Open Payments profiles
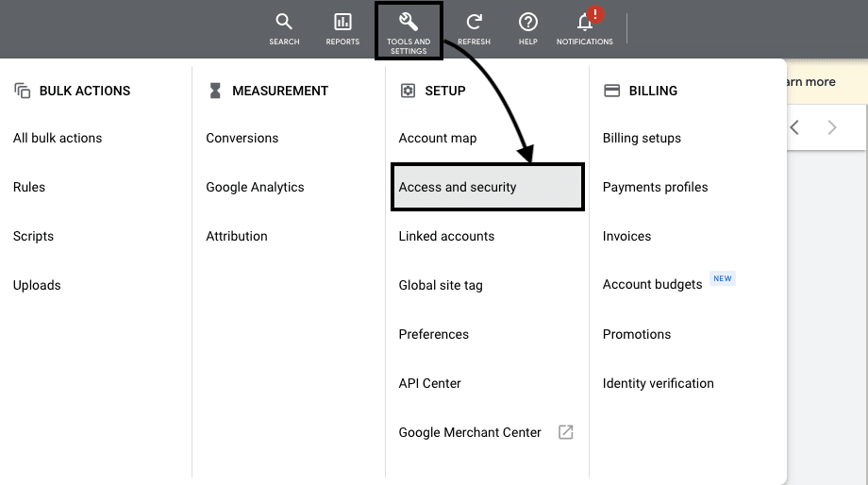Image resolution: width=868 pixels, height=485 pixels. pyautogui.click(x=655, y=187)
